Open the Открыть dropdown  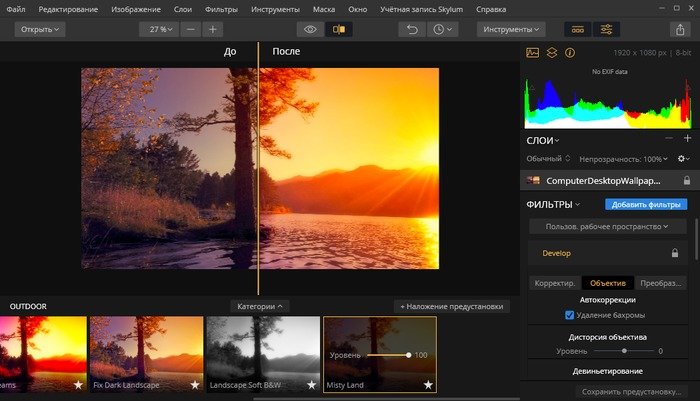[x=39, y=29]
